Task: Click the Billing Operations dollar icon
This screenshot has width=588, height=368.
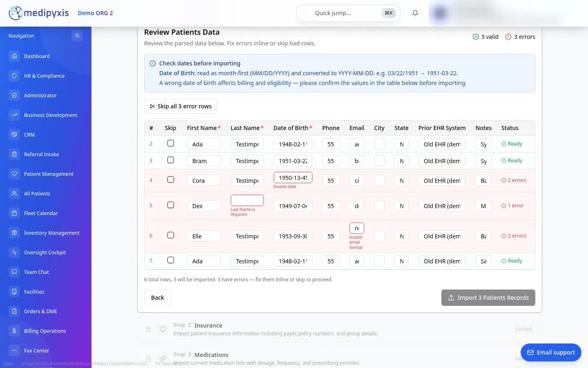Action: [x=14, y=331]
